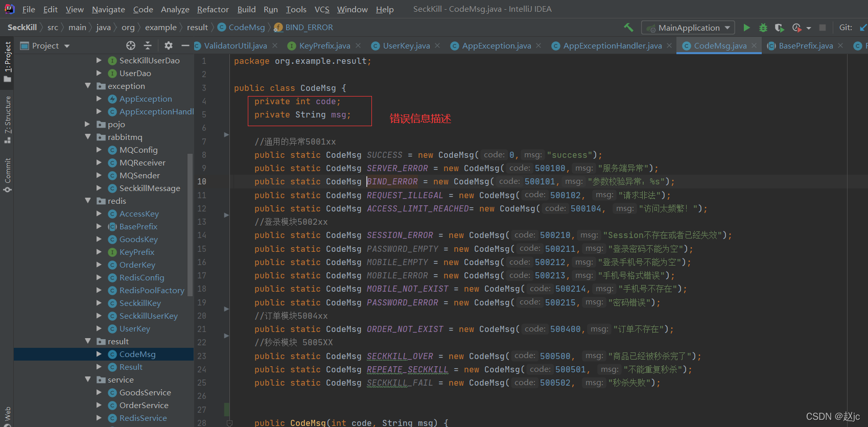Expand the RedisPoolFactory node
Screen dimensions: 868x427
pos(99,290)
